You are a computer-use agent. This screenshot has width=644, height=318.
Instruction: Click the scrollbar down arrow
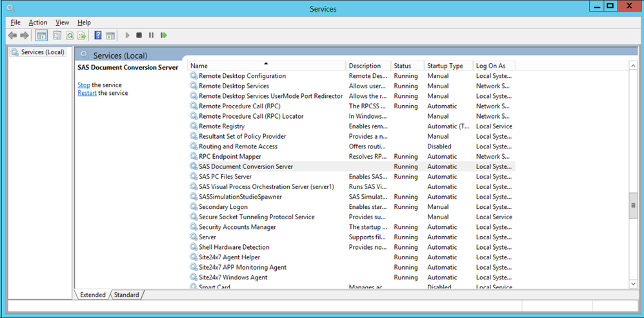pyautogui.click(x=633, y=284)
